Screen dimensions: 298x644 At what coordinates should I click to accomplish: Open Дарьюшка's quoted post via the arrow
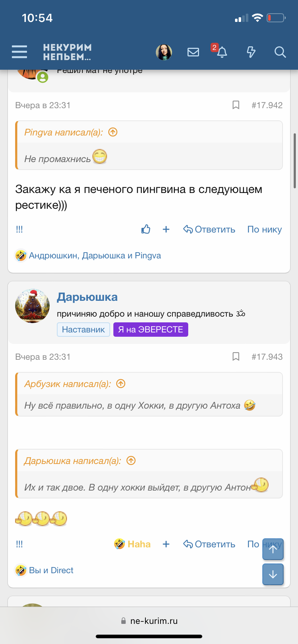131,460
